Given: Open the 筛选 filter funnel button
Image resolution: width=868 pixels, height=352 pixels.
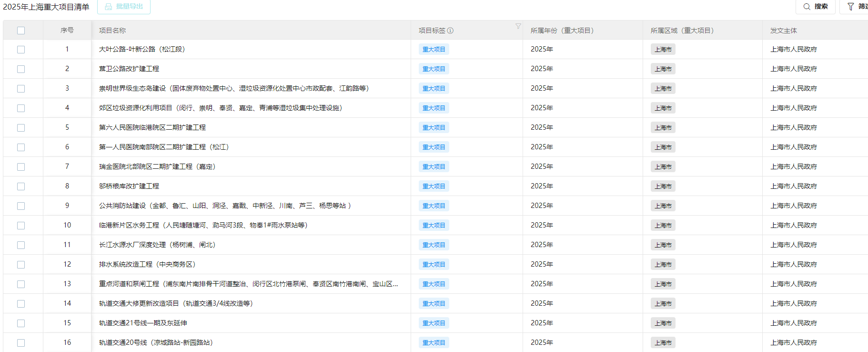Looking at the screenshot, I should (856, 7).
